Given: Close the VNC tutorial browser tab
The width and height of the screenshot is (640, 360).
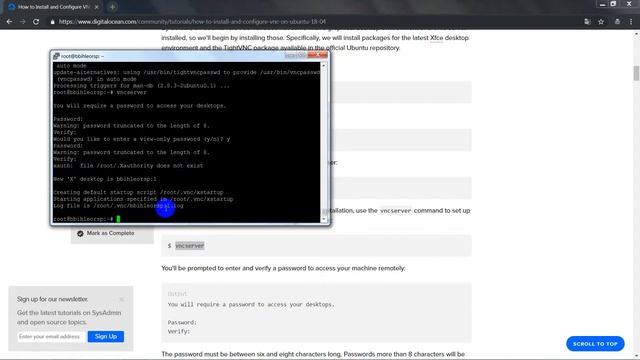Looking at the screenshot, I should 96,7.
